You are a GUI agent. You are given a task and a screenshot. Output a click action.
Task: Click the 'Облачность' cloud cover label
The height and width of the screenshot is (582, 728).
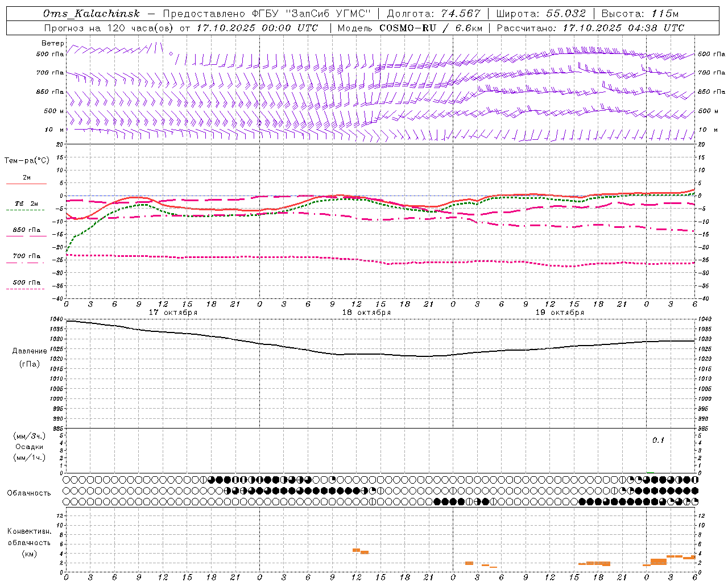pyautogui.click(x=29, y=493)
